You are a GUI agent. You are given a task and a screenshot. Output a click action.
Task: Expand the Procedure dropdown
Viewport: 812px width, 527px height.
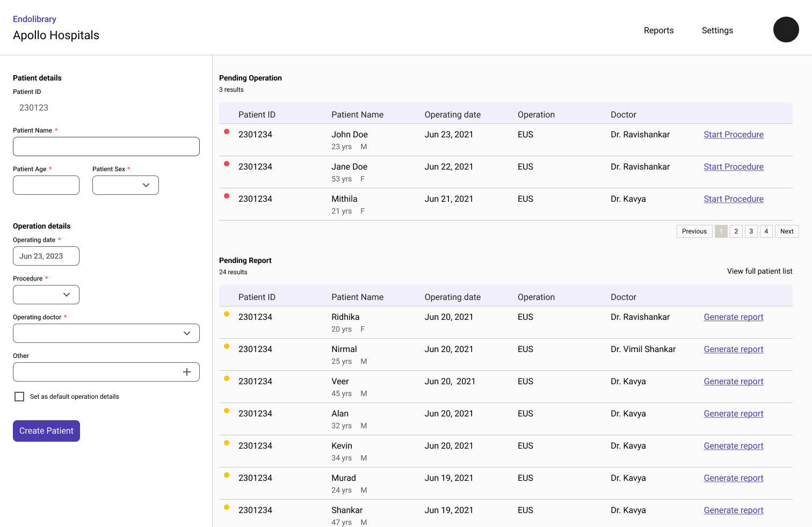[46, 295]
